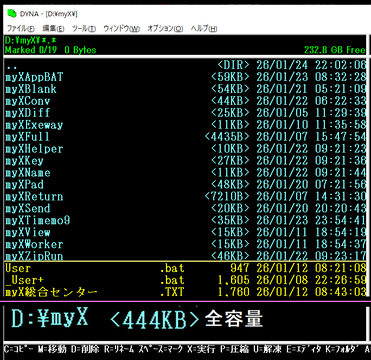Click the スペース=マーク mark command
This screenshot has width=371, height=360.
[161, 349]
